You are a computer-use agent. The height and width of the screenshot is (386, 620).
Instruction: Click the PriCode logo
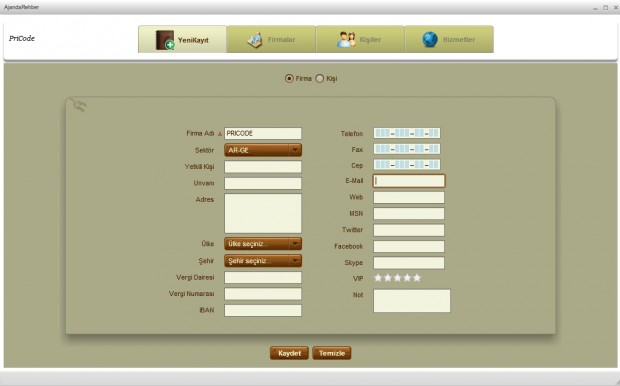click(x=22, y=38)
